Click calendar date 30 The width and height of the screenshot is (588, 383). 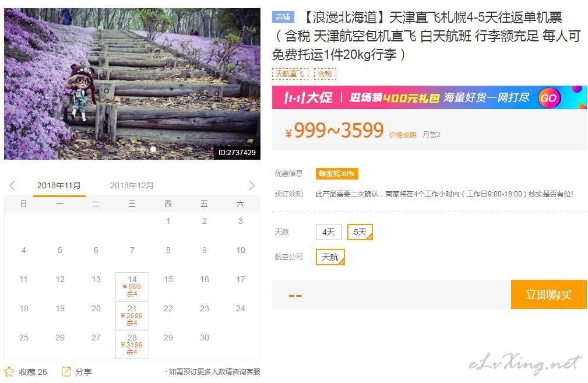click(205, 338)
